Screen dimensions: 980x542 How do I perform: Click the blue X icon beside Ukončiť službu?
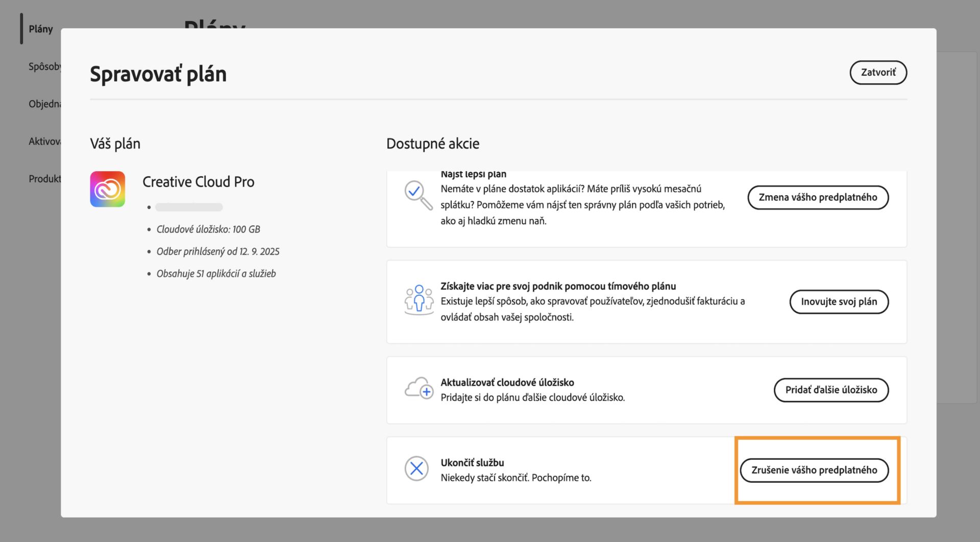tap(416, 468)
